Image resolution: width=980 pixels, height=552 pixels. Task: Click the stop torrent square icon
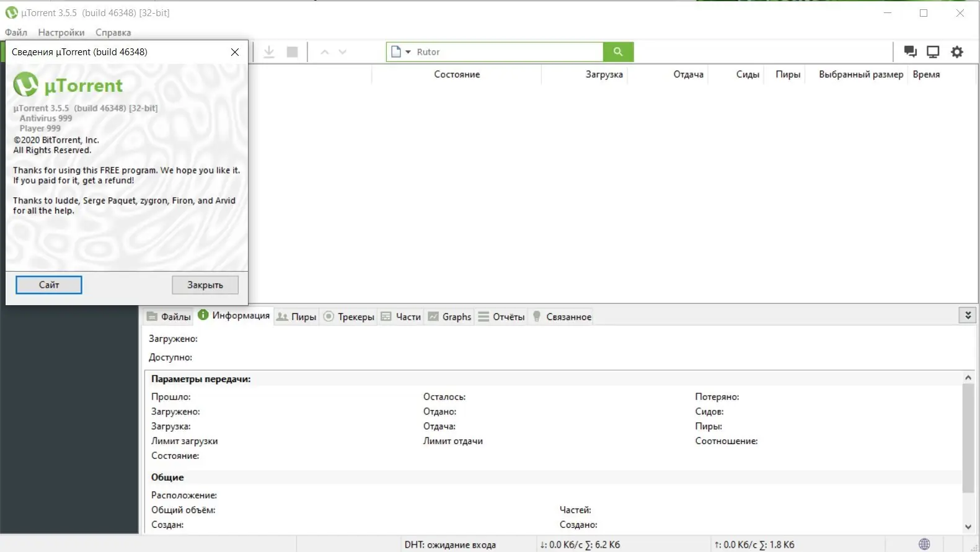click(293, 52)
